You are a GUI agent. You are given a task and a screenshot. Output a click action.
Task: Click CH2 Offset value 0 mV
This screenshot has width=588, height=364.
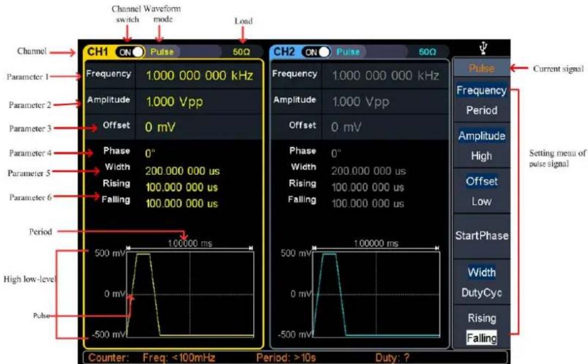tap(346, 127)
